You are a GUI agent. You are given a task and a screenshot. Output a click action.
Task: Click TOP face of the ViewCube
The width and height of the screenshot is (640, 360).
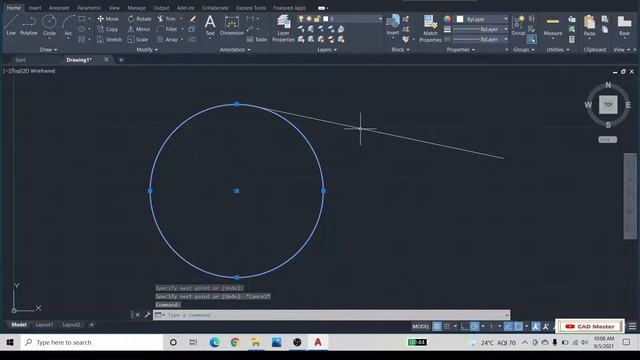[608, 104]
